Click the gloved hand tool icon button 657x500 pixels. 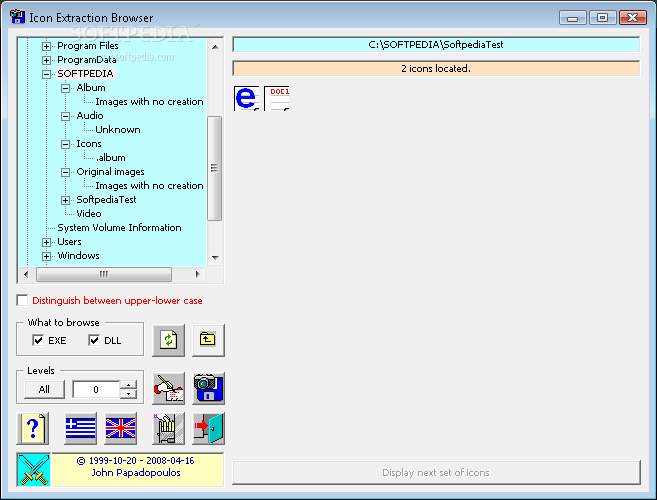pyautogui.click(x=168, y=428)
